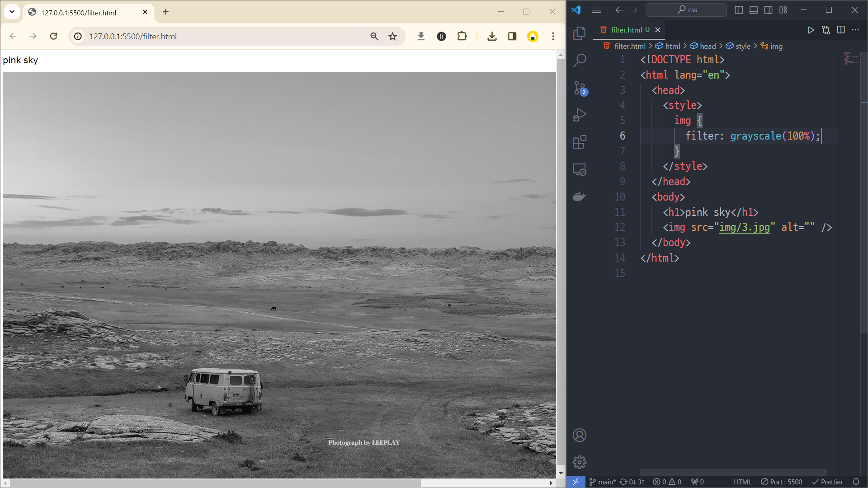The width and height of the screenshot is (868, 488).
Task: Click the browser page horizontal scrollbar
Action: 215,483
